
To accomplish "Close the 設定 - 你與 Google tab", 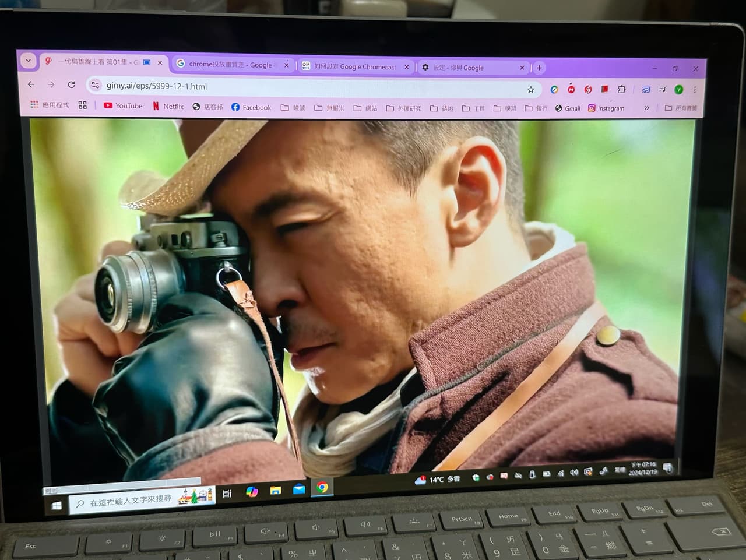I will pyautogui.click(x=522, y=68).
